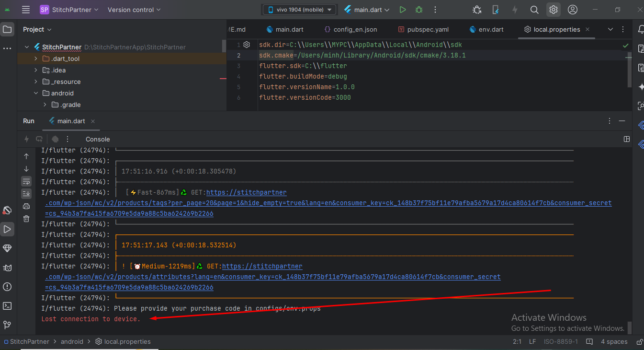644x350 pixels.
Task: Open the Project tool window folder icon
Action: coord(7,29)
